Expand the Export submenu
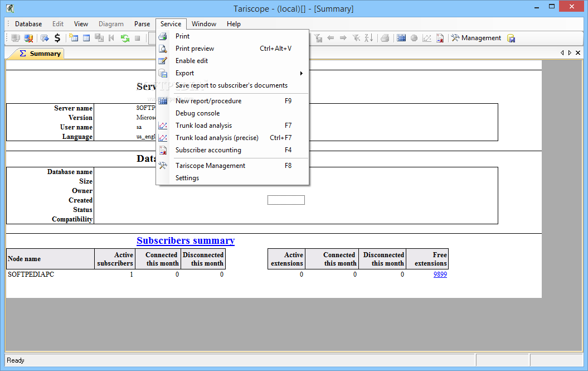 pyautogui.click(x=232, y=73)
